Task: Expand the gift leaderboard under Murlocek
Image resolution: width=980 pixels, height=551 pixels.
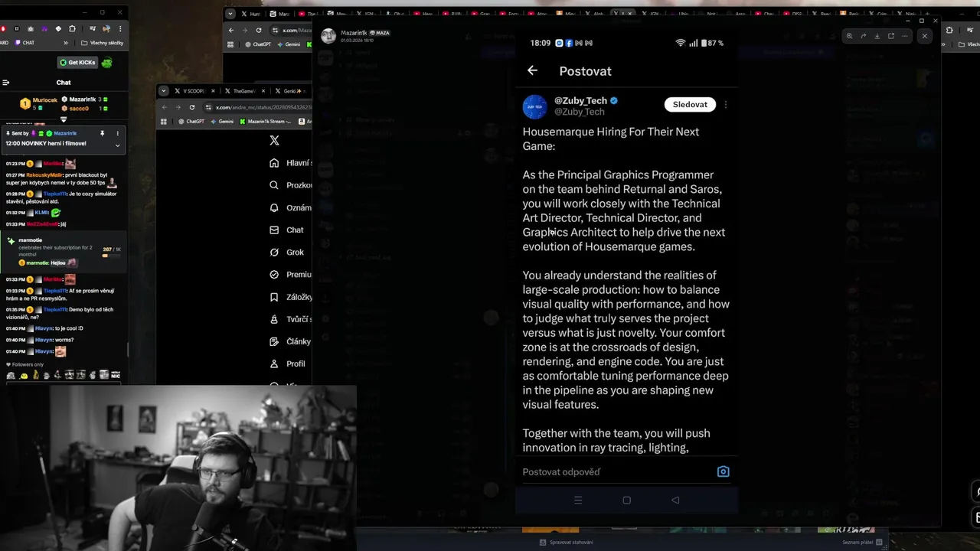Action: point(64,119)
